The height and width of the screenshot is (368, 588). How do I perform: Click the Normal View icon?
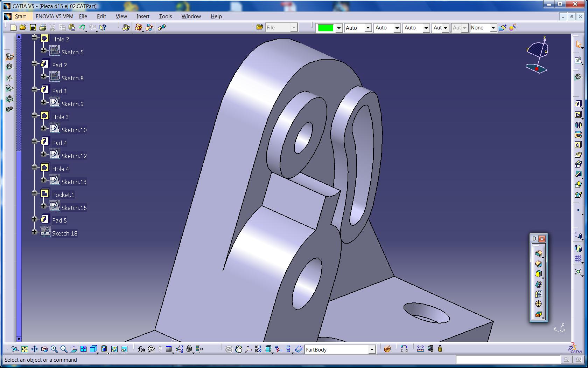click(73, 349)
